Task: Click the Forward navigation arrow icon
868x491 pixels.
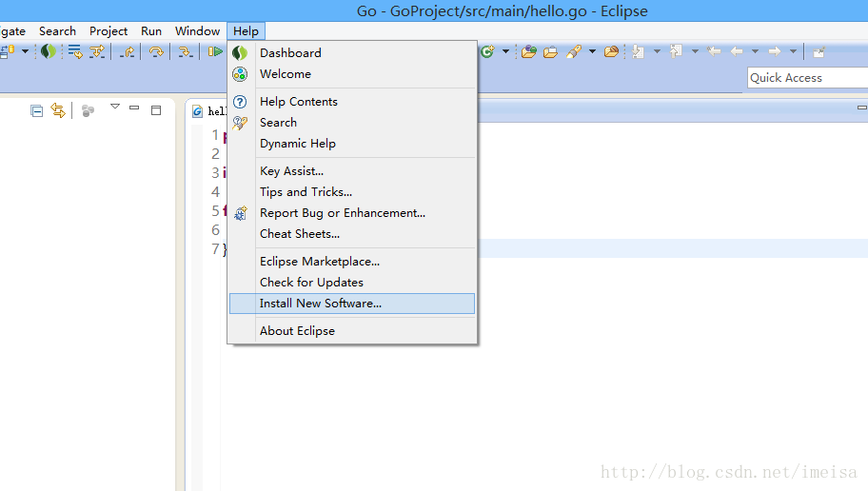Action: (x=775, y=51)
